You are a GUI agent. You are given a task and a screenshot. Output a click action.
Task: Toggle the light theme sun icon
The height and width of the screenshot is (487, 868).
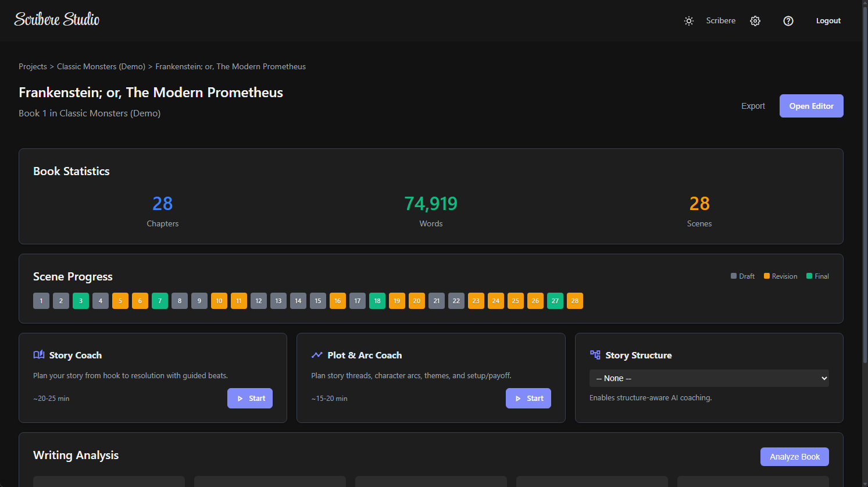point(689,20)
